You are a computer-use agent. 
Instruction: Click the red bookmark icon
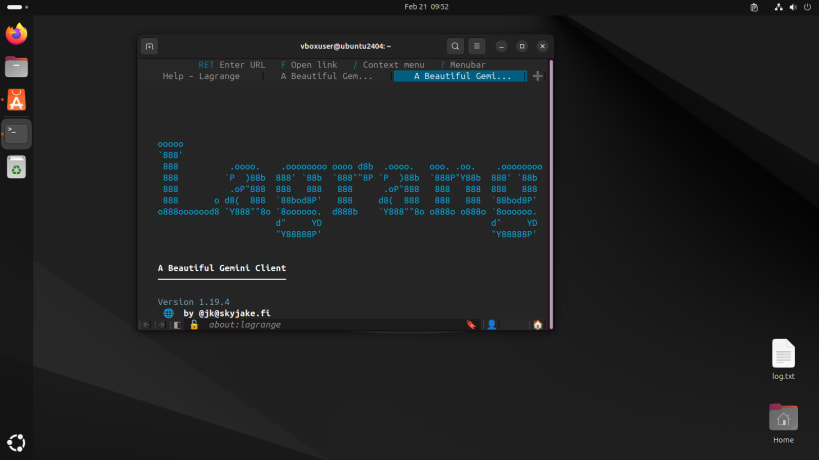pyautogui.click(x=471, y=325)
